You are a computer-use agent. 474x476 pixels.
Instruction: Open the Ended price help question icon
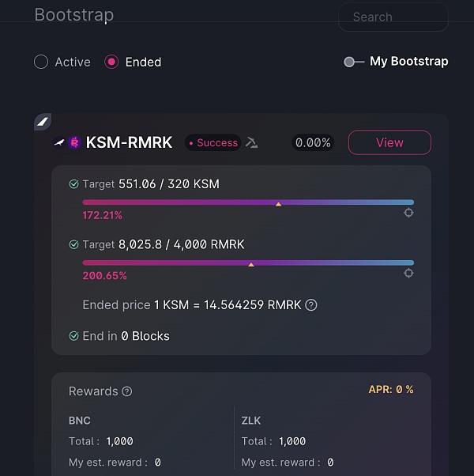pyautogui.click(x=310, y=304)
